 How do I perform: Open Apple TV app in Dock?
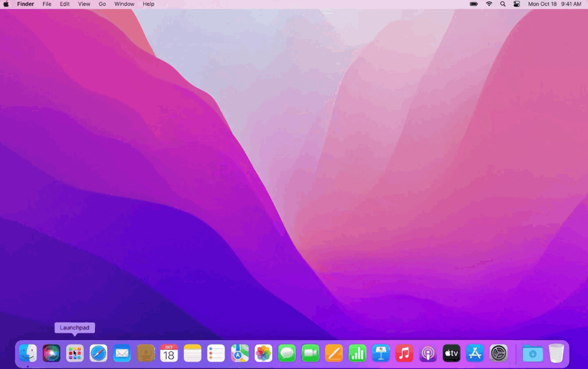click(x=451, y=353)
